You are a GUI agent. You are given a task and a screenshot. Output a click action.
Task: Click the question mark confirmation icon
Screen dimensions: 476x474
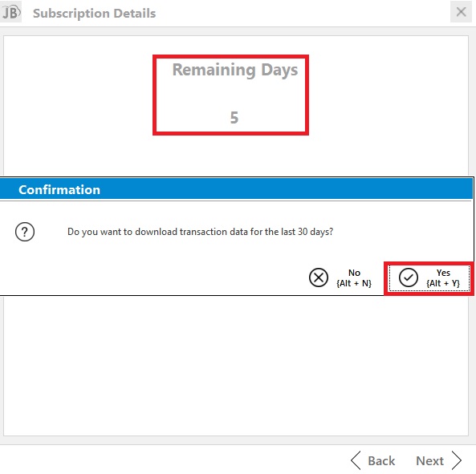25,232
